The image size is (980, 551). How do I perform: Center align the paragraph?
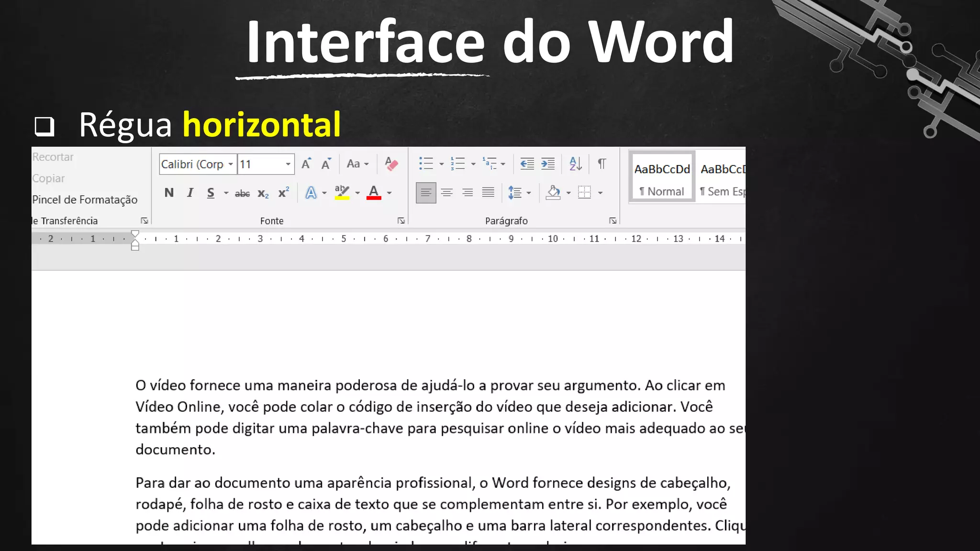pos(447,193)
